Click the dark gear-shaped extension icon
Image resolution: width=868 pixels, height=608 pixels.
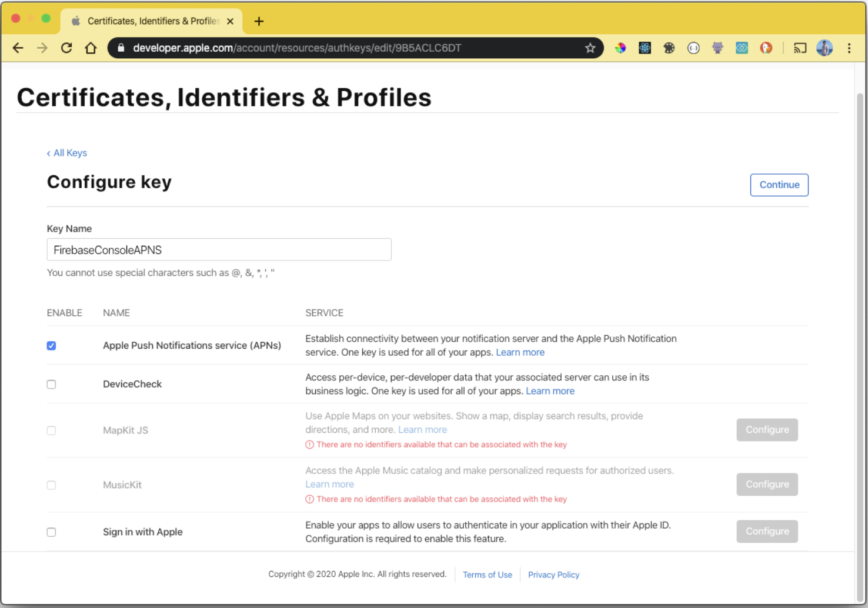669,48
